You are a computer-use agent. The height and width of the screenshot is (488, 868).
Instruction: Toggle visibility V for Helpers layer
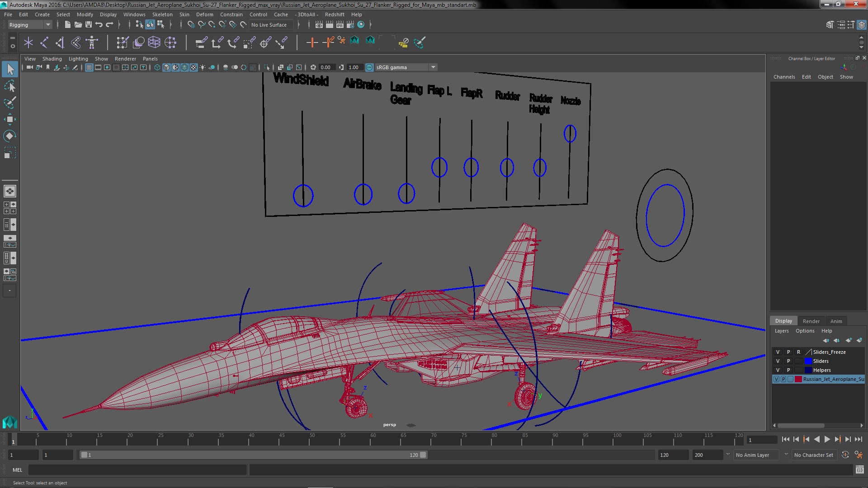(778, 370)
